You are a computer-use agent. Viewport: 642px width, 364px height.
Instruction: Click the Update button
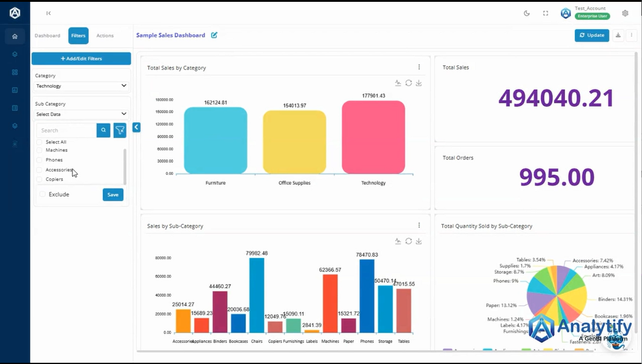coord(592,35)
